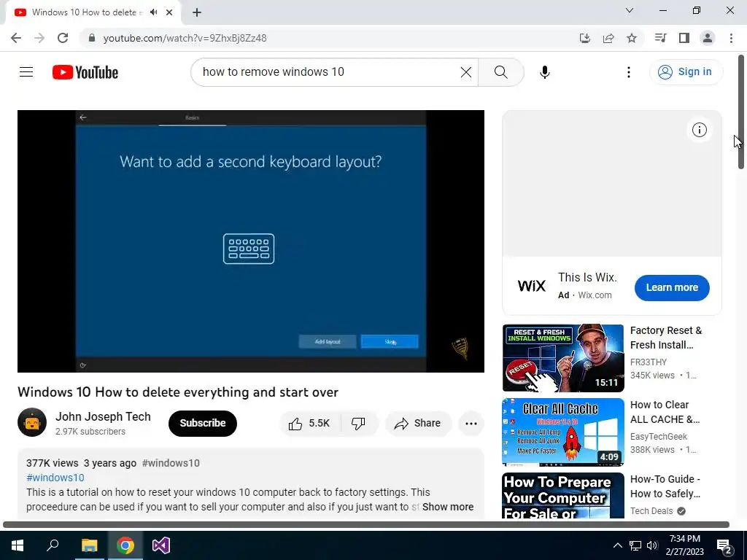Screen dimensions: 747x560
Task: Open How to Clear ALL CACHE title
Action: coord(665,412)
